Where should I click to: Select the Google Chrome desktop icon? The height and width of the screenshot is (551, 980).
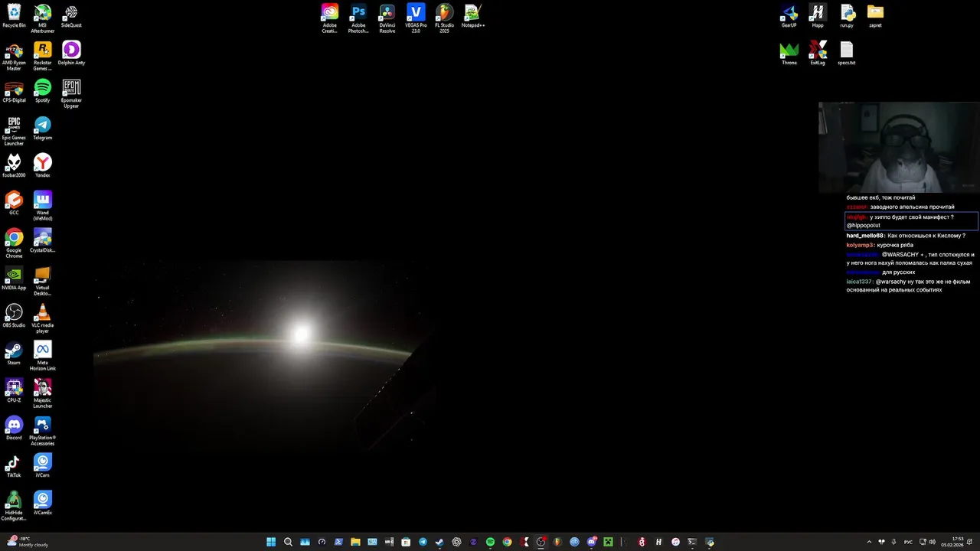coord(14,244)
